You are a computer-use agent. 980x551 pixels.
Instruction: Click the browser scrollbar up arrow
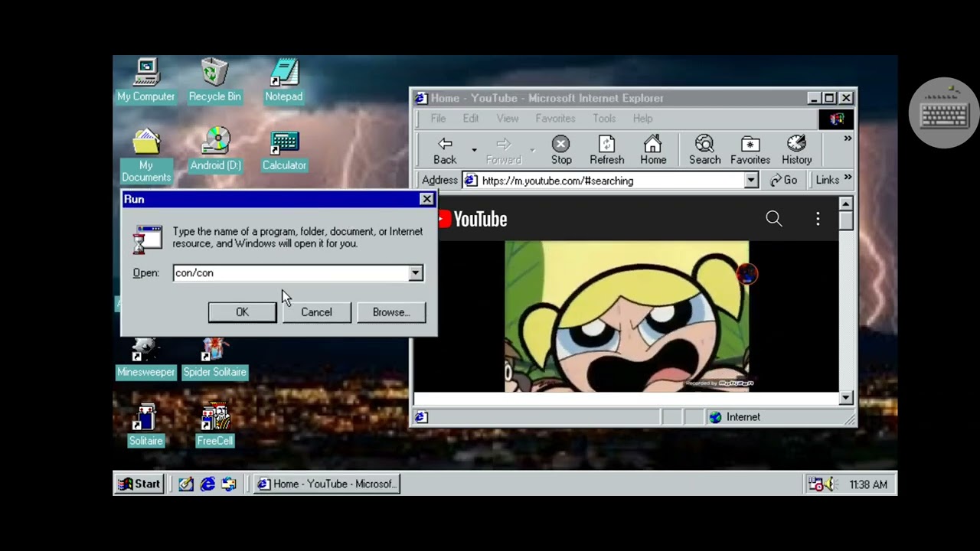(x=846, y=204)
